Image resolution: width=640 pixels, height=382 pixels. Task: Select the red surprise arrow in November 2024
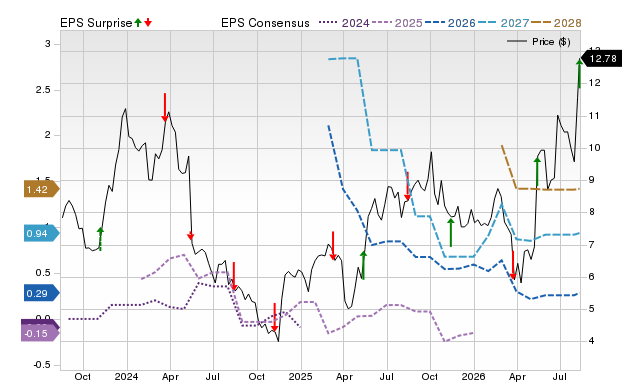coord(275,318)
